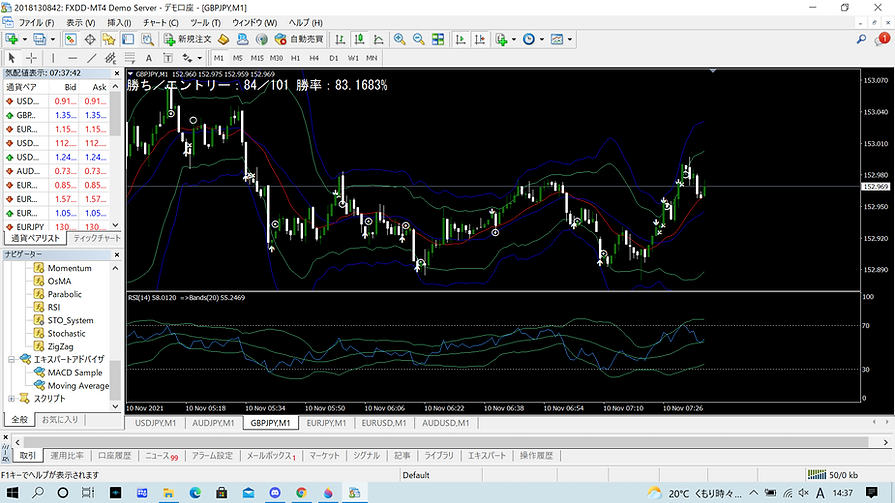Toggle chart shift icon
This screenshot has width=895, height=503.
480,39
